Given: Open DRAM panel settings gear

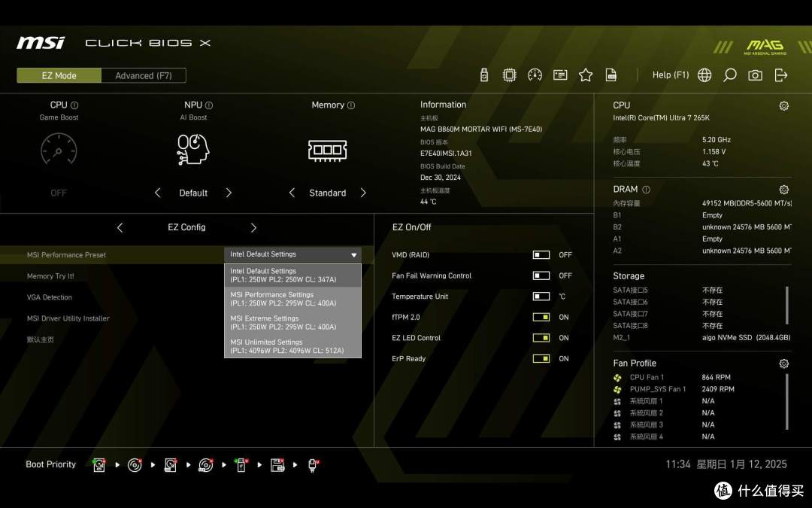Looking at the screenshot, I should [x=784, y=190].
